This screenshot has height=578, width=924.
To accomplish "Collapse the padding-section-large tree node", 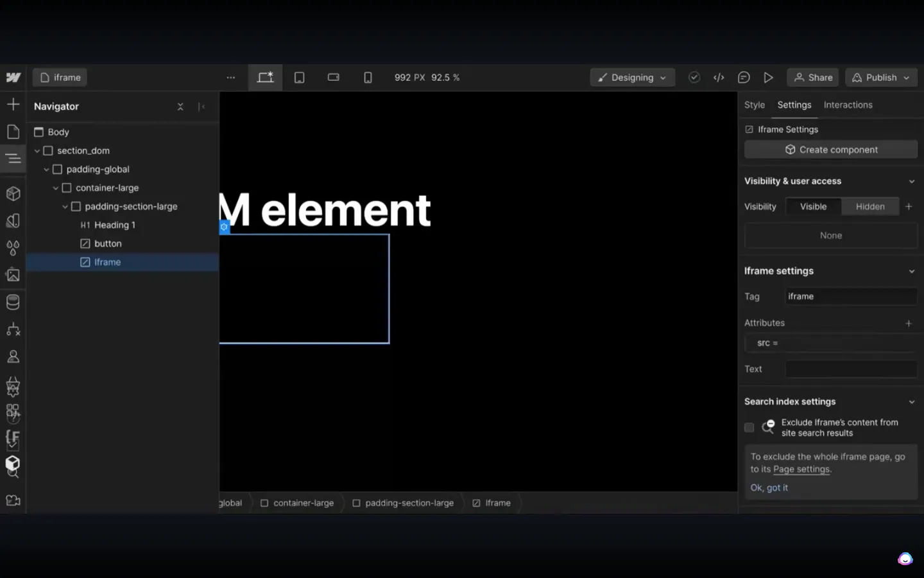I will [65, 207].
